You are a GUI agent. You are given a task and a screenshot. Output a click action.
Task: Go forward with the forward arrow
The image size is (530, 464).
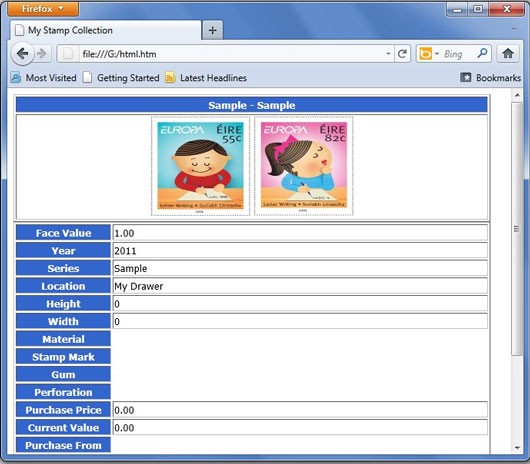pos(42,53)
